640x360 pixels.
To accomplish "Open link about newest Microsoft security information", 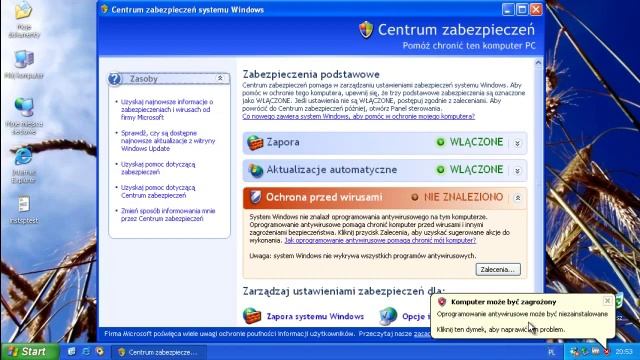I will tap(167, 109).
